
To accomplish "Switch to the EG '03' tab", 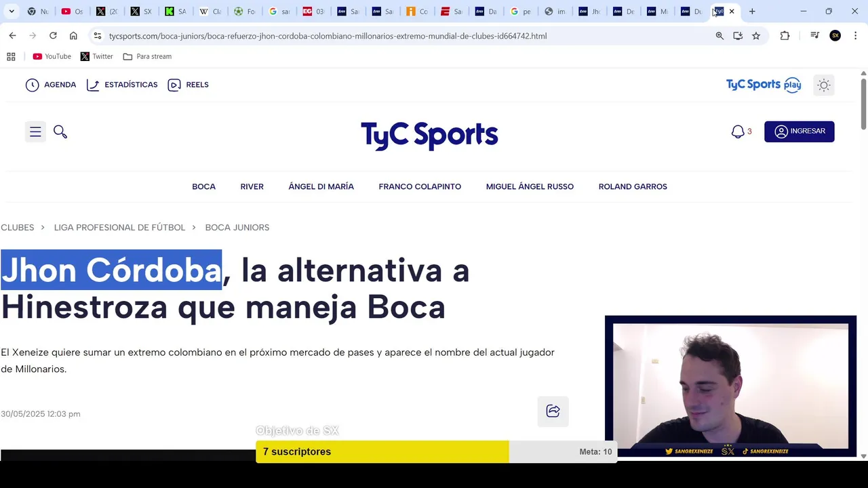I will [x=314, y=12].
